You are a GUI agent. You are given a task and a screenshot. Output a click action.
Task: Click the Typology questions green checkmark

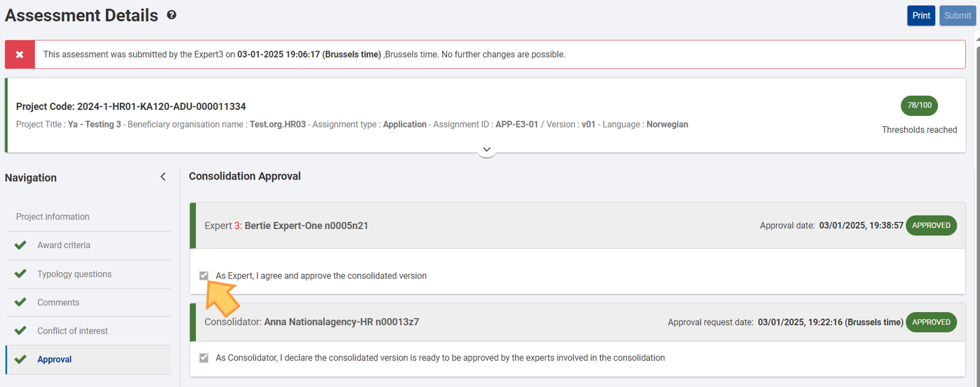21,273
